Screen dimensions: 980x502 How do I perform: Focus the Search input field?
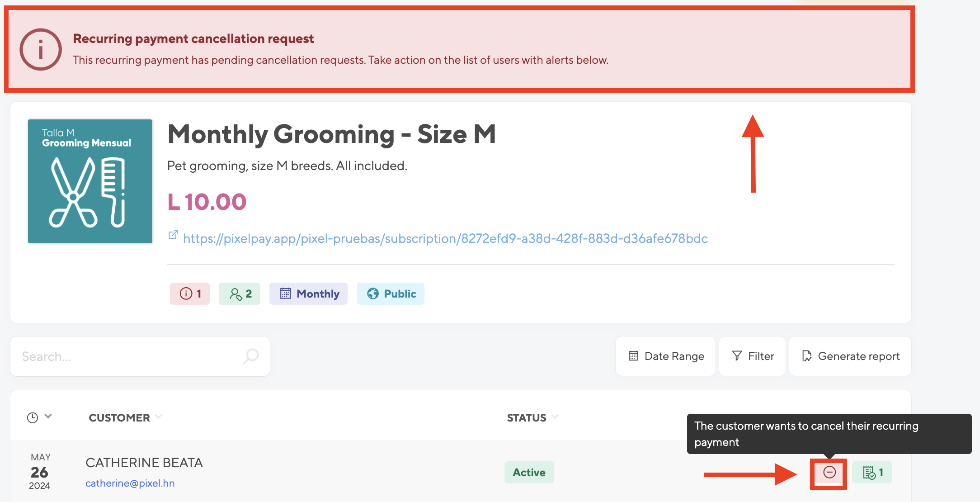coord(140,356)
